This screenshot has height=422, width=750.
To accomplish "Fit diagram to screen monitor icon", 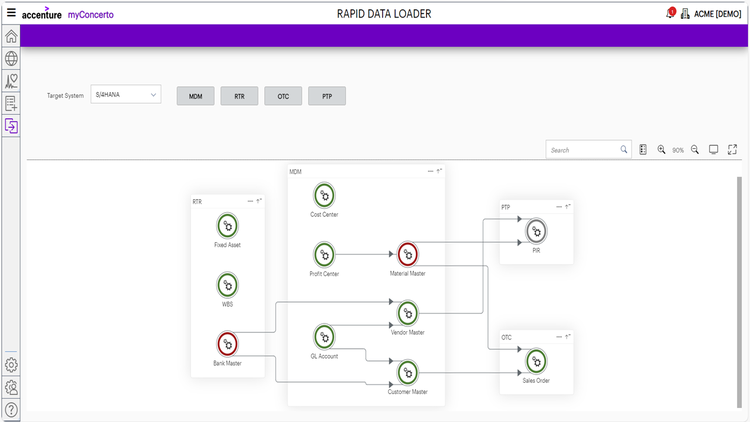I will click(x=713, y=150).
